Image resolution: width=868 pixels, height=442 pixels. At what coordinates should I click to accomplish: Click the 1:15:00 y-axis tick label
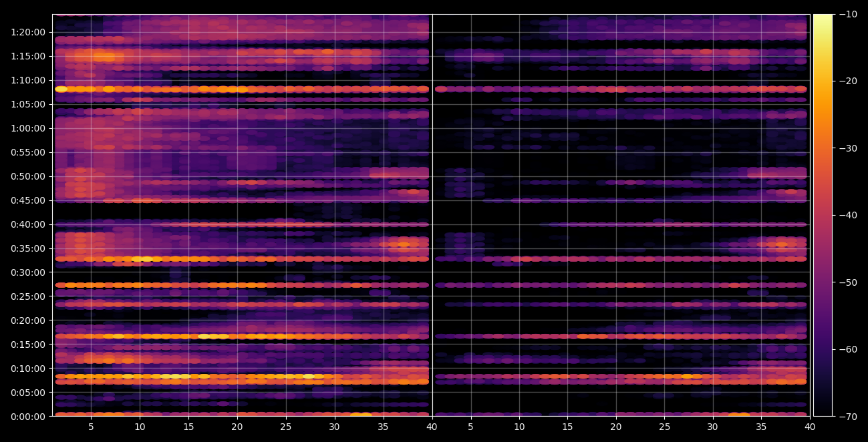click(x=28, y=56)
